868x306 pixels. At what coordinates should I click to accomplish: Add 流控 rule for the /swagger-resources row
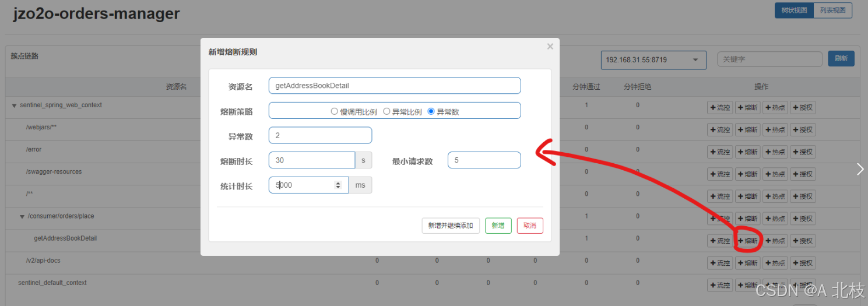720,174
